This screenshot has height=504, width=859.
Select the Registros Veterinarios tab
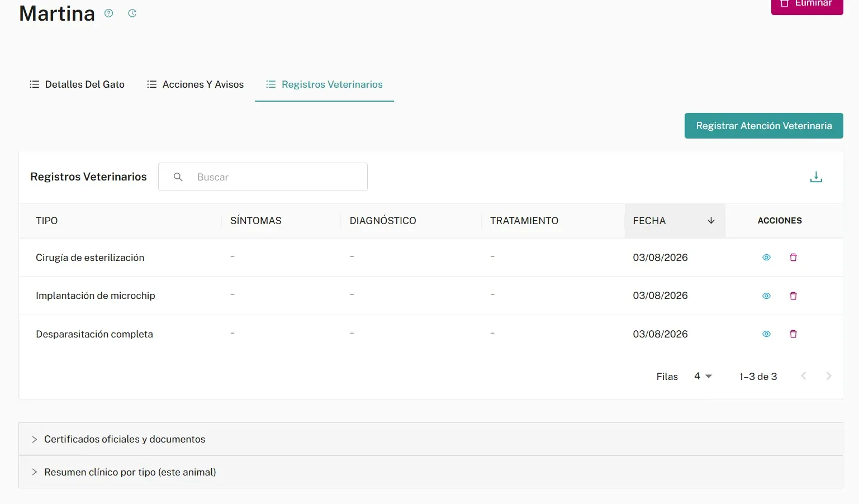[x=324, y=84]
